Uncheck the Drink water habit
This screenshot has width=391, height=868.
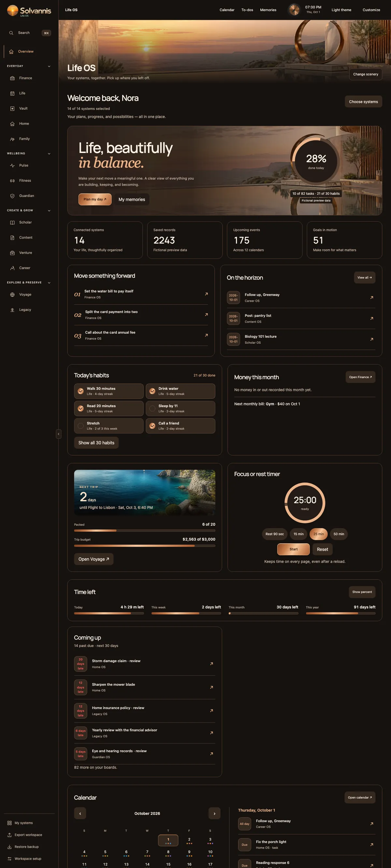[152, 391]
